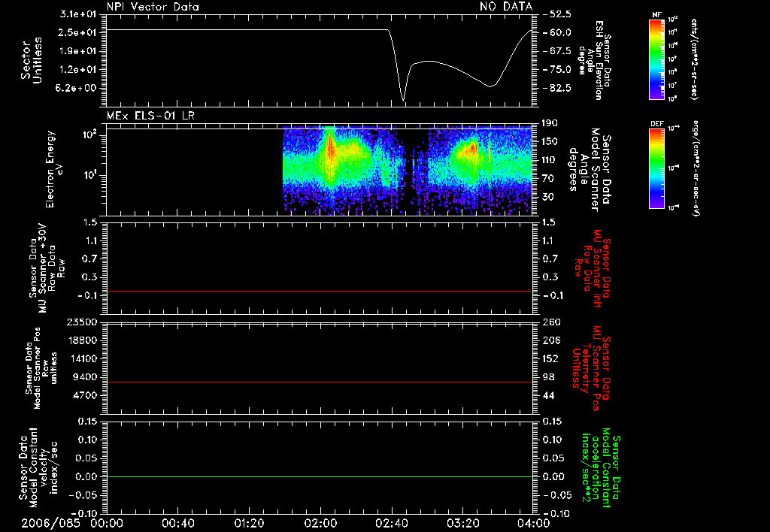The image size is (770, 532).
Task: Click the "01:20" time tick label
Action: pyautogui.click(x=249, y=523)
